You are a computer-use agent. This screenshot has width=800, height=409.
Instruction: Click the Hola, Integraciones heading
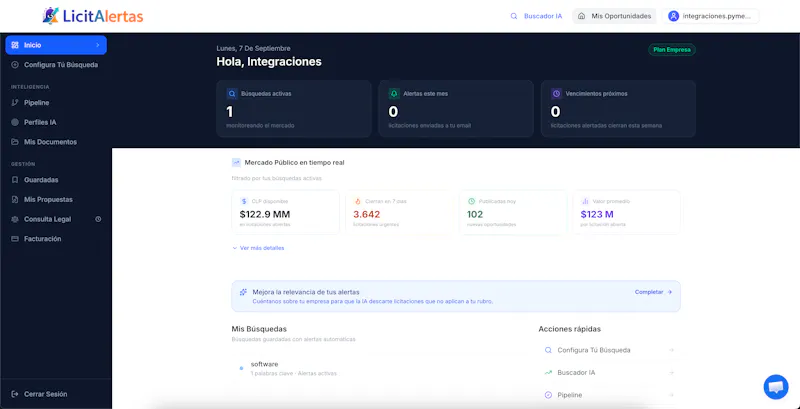269,62
